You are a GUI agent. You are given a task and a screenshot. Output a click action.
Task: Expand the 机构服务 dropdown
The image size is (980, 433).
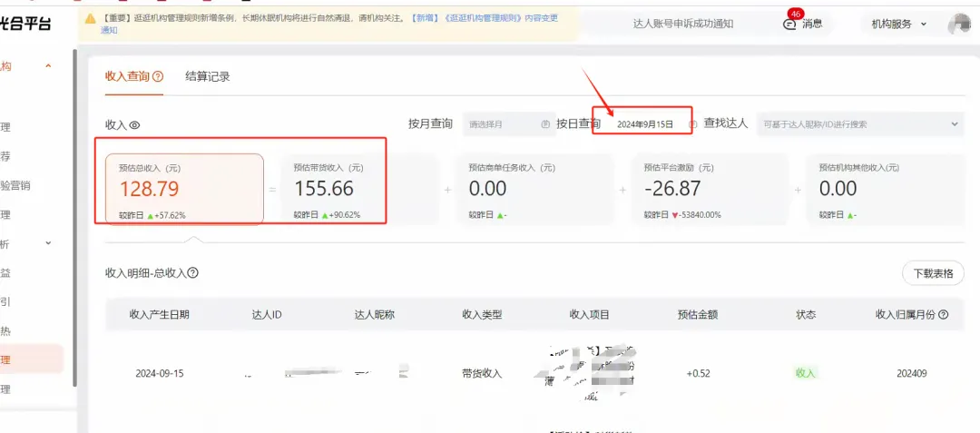(x=899, y=25)
